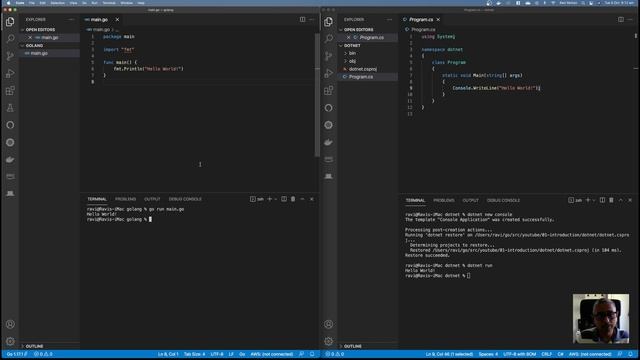640x360 pixels.
Task: Collapse GOLANG folder section
Action: (34, 45)
